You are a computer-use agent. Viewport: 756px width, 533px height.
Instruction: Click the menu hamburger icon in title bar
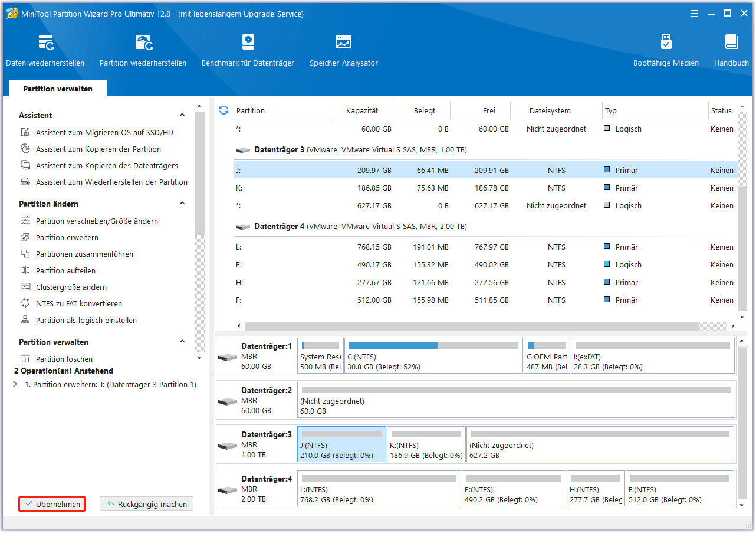(x=695, y=13)
